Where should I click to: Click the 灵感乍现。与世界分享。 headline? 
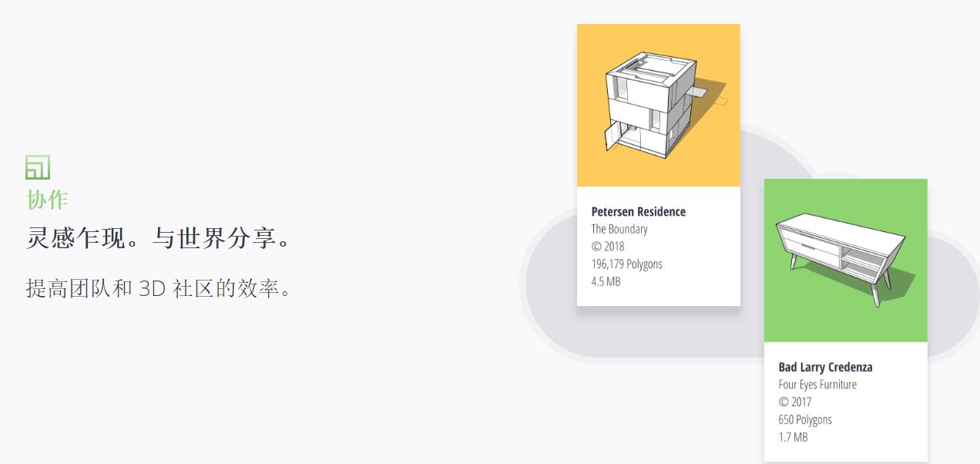159,238
